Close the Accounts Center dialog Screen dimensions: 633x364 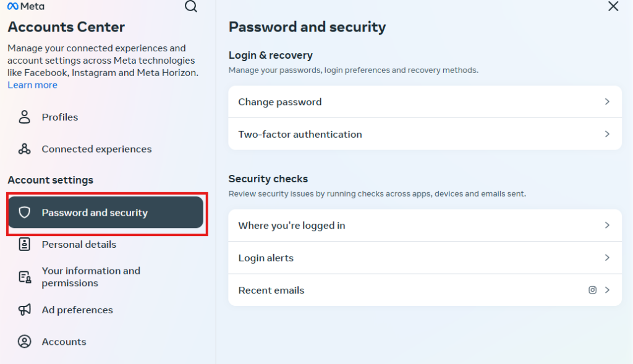point(613,6)
